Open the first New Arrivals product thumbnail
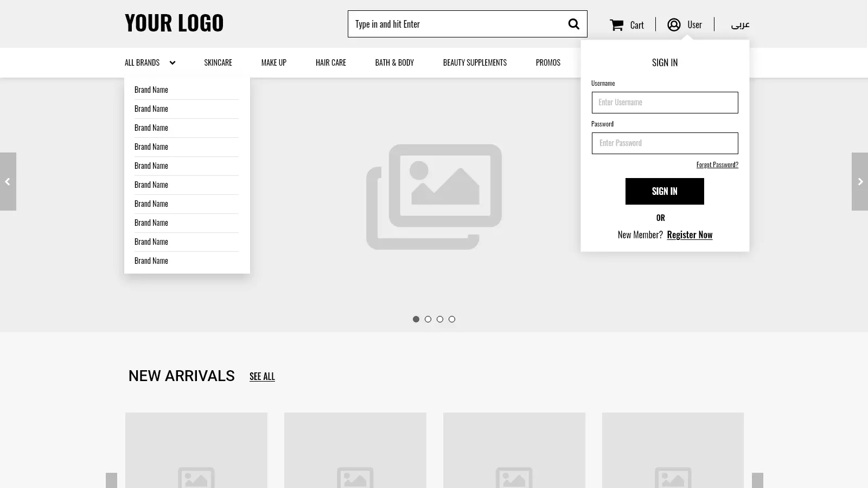 (x=196, y=450)
